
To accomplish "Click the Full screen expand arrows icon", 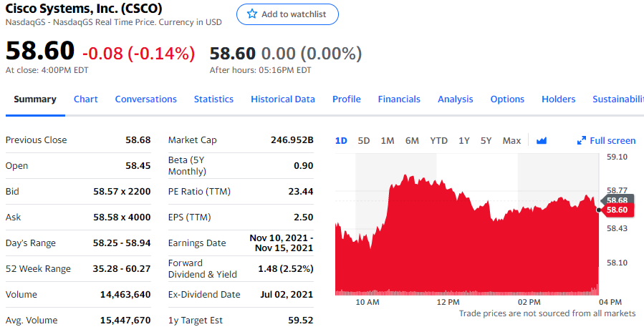I will point(581,141).
